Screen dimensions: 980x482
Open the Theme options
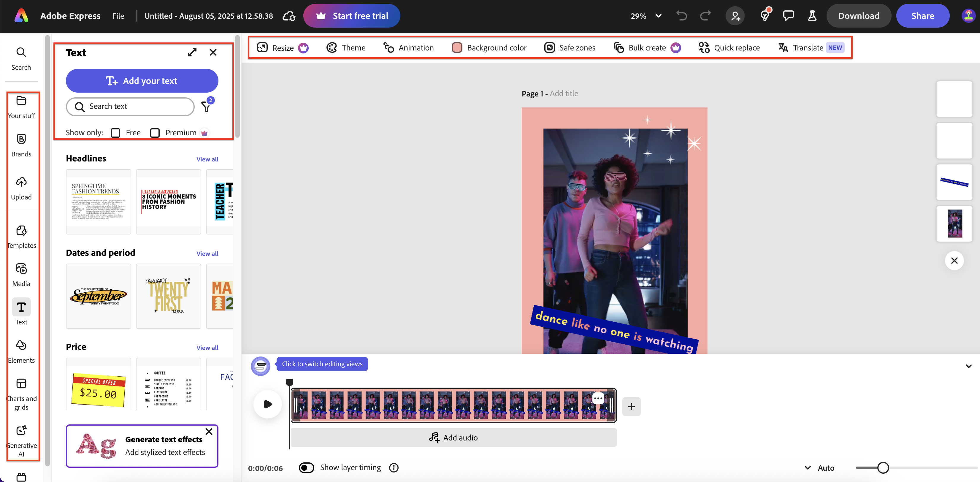[346, 47]
